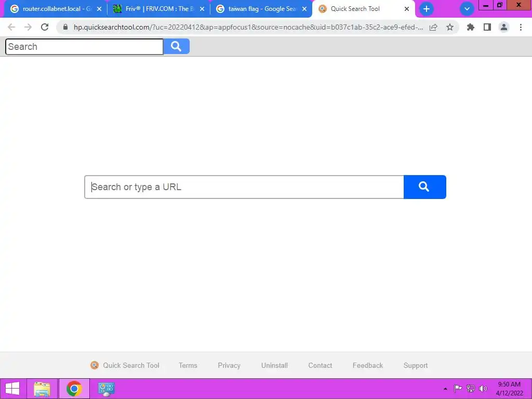Open the Privacy link
The width and height of the screenshot is (532, 399).
pos(229,365)
